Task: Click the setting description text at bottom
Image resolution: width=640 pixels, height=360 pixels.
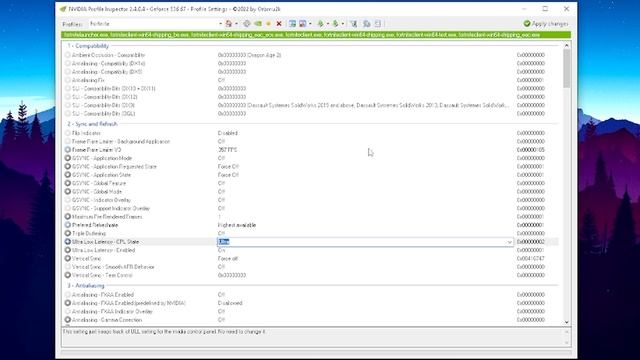Action: tap(164, 332)
